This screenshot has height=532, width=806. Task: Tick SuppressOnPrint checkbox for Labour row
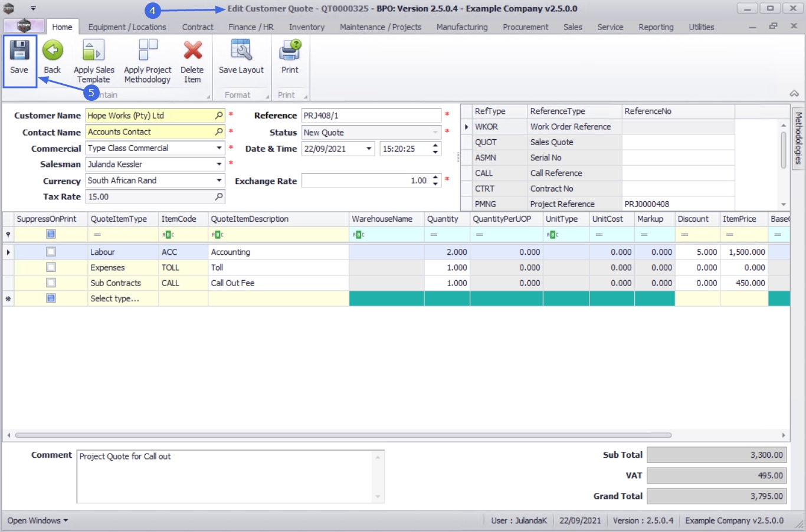pos(51,252)
